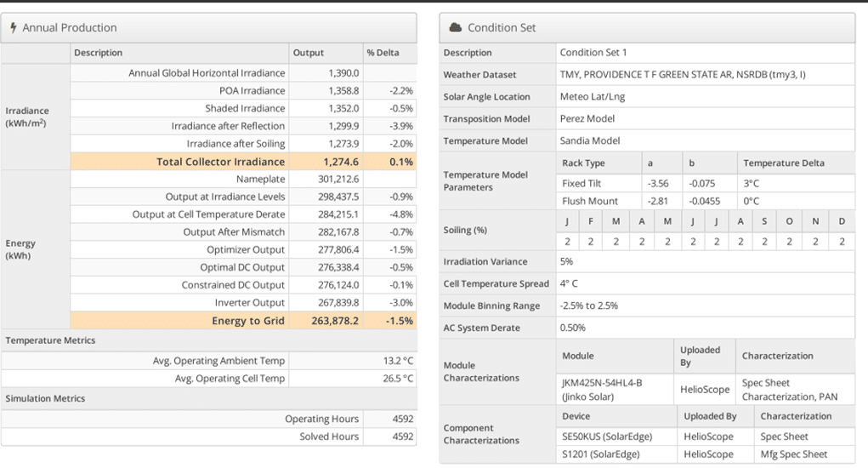Click the Operating Hours label
The width and height of the screenshot is (868, 468).
[x=321, y=419]
